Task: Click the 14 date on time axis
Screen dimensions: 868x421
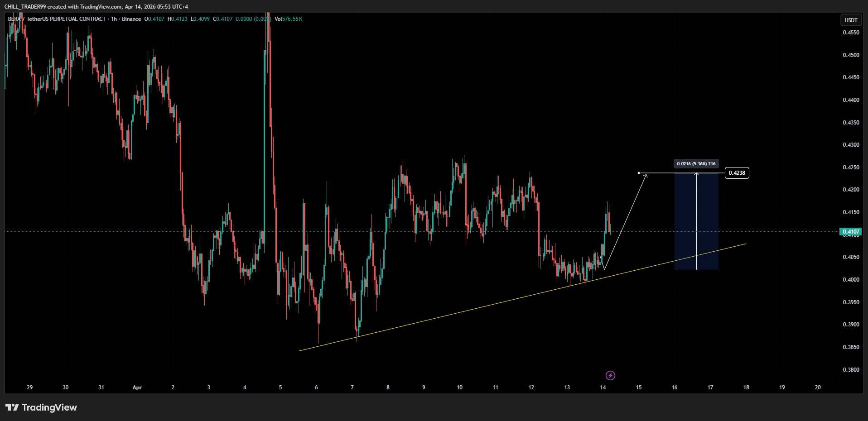Action: coord(603,388)
